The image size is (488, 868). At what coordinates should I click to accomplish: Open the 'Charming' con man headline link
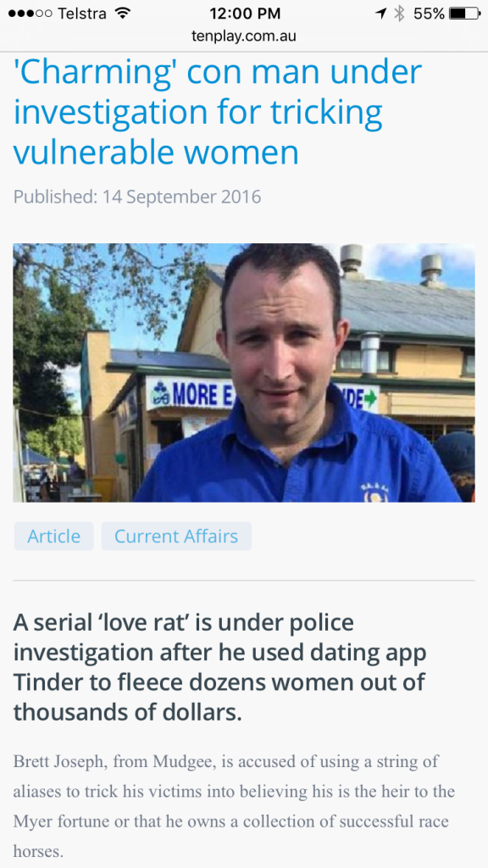218,112
